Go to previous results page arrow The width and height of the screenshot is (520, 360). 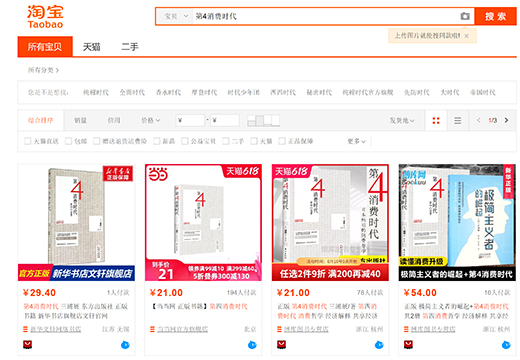pyautogui.click(x=479, y=120)
